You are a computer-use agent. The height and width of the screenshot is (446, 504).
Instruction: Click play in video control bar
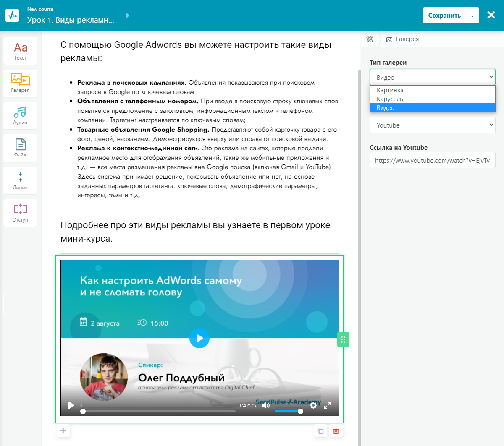coord(71,405)
